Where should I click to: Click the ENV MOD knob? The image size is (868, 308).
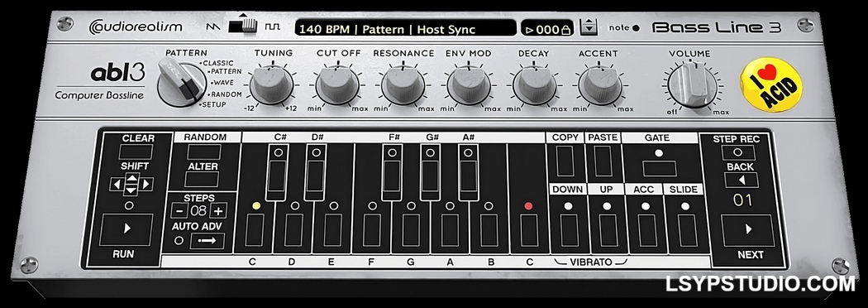(x=469, y=84)
